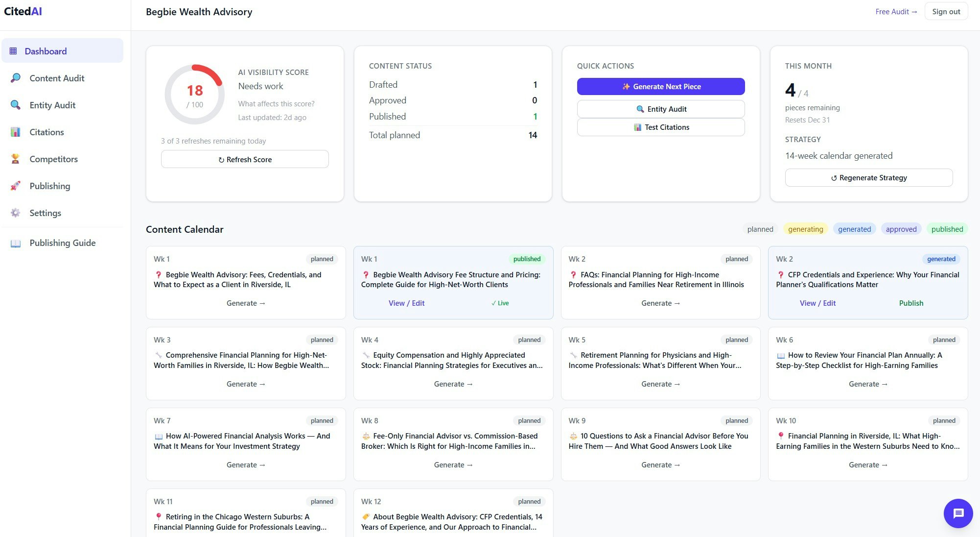Image resolution: width=980 pixels, height=537 pixels.
Task: Click the Generate Next Piece button
Action: click(x=661, y=86)
